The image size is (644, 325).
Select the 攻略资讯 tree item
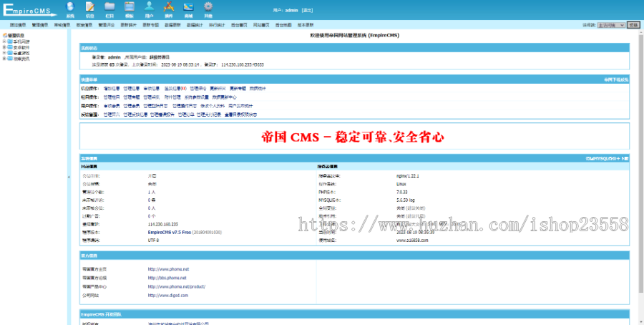(21, 59)
